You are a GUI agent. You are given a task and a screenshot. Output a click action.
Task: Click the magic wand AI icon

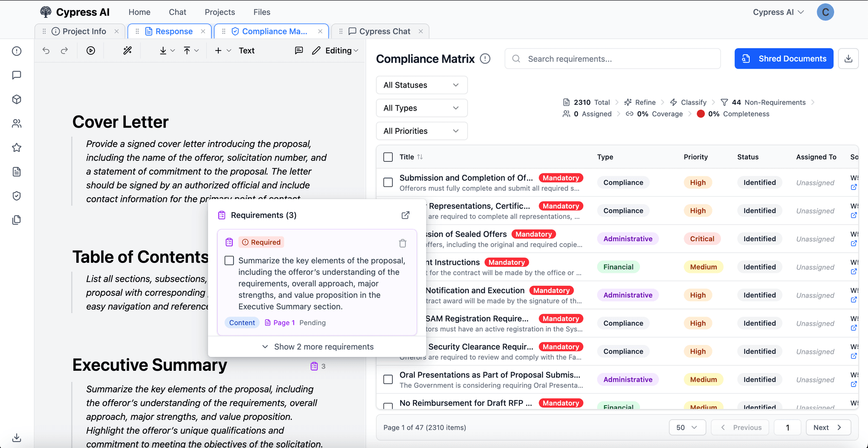click(128, 50)
